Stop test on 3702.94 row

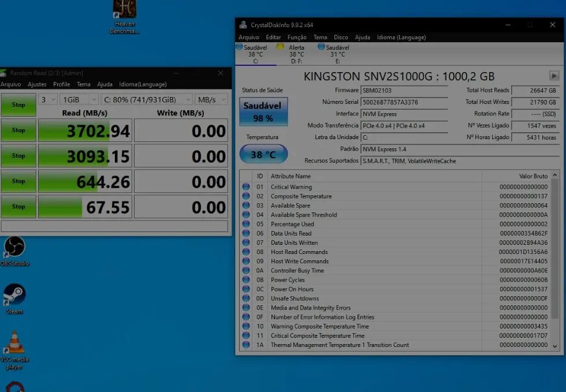coord(18,130)
